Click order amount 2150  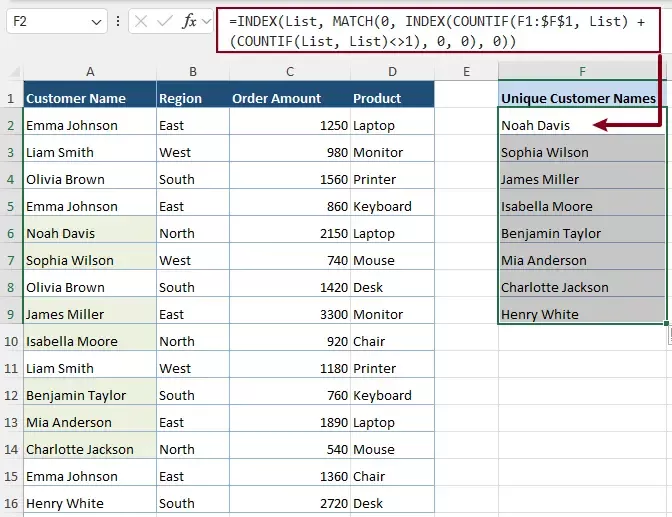click(290, 229)
